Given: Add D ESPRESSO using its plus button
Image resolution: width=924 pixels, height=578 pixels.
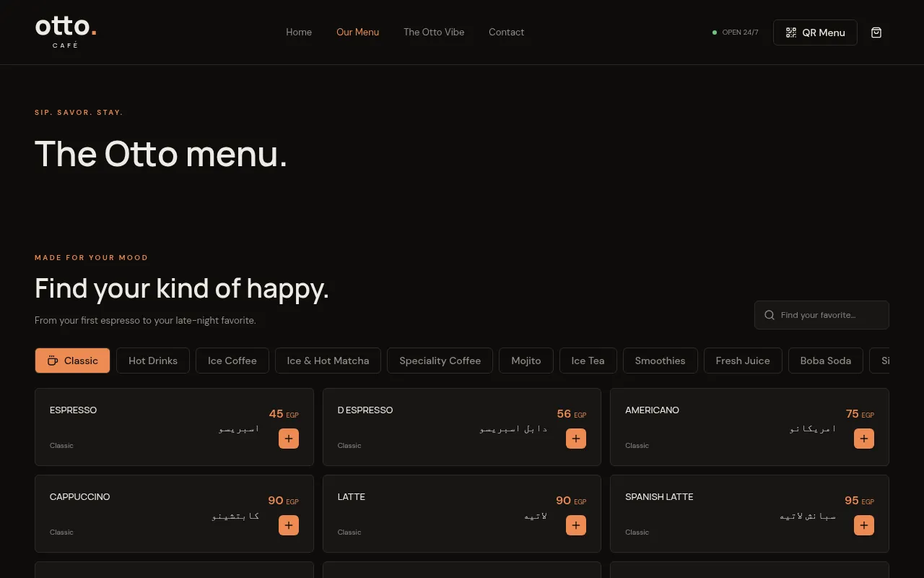Looking at the screenshot, I should 576,439.
